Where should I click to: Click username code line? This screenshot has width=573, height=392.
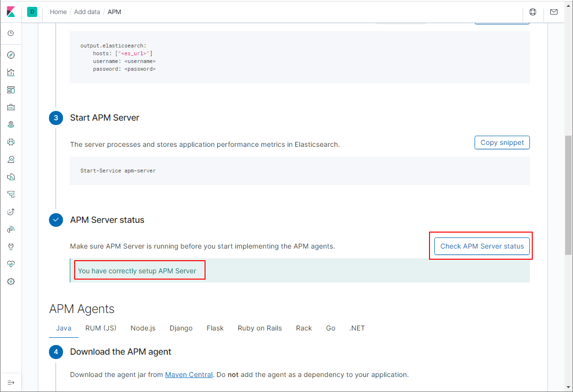(124, 61)
